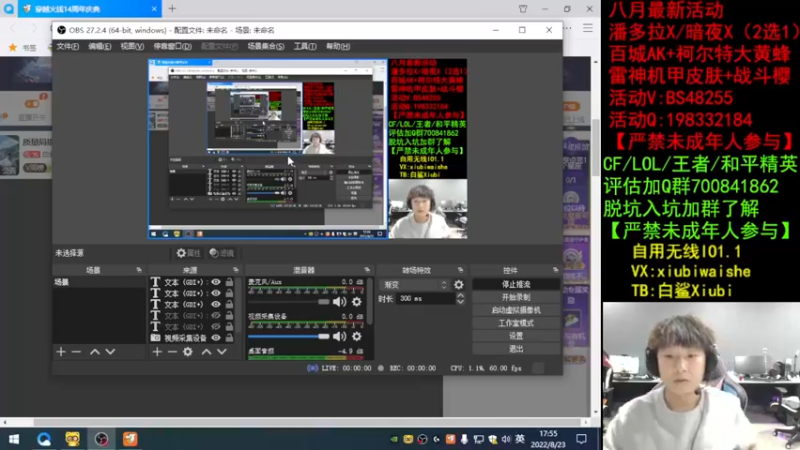Select the 视频采集设备 source row

(x=192, y=338)
